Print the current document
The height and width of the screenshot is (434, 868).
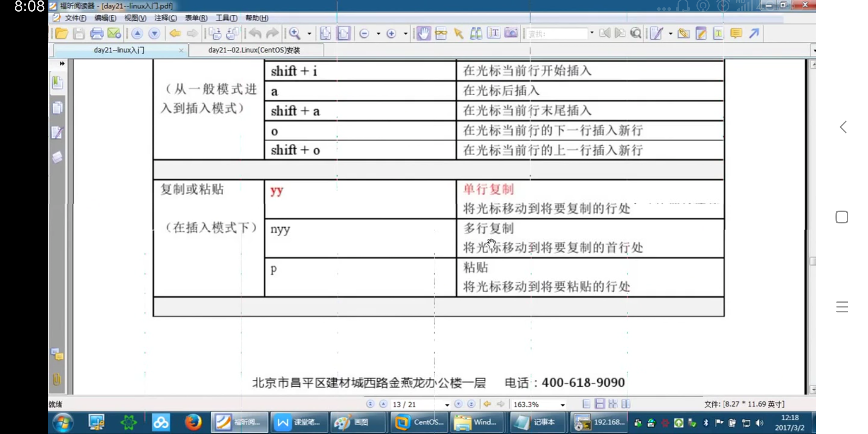tap(96, 34)
